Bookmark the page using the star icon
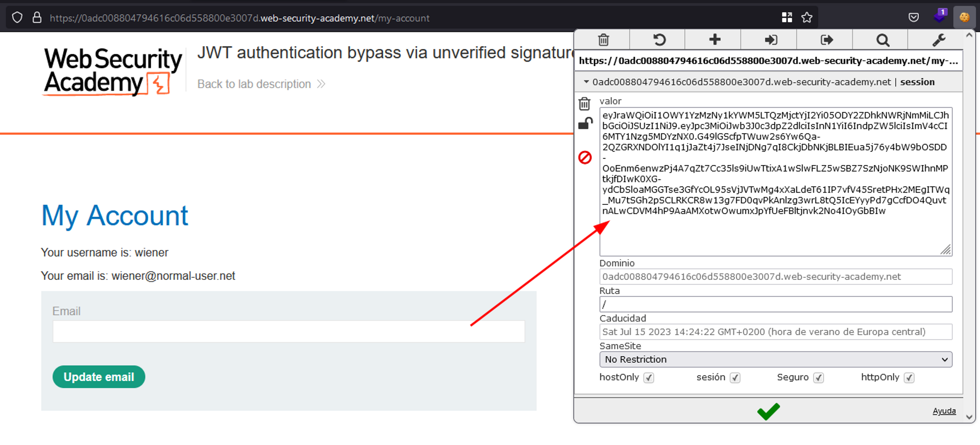 pos(807,17)
